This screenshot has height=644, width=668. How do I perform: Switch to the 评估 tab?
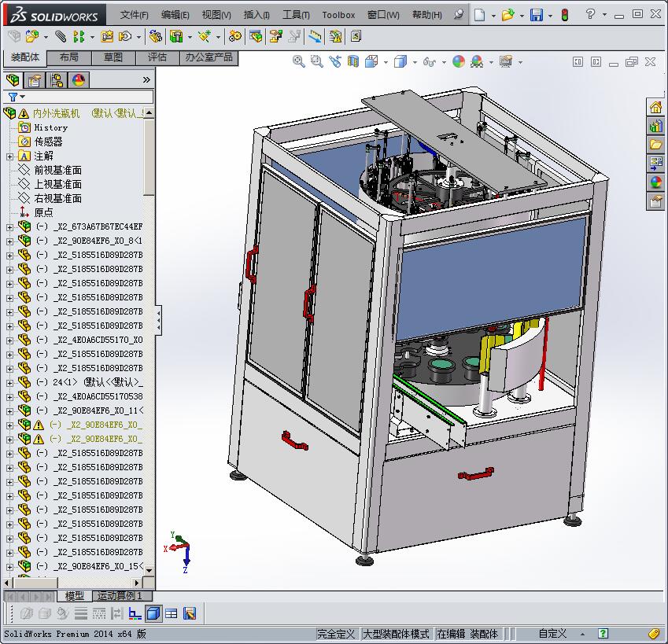pyautogui.click(x=157, y=57)
